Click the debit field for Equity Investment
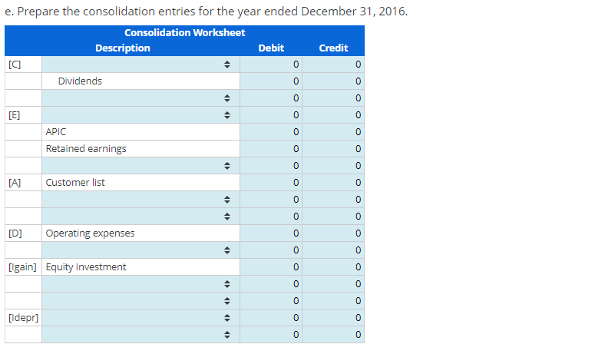 point(271,267)
